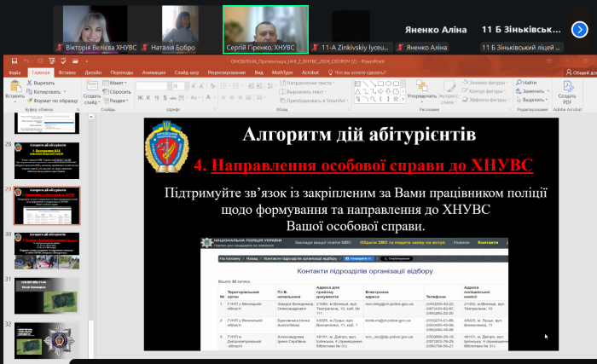Click the Общий доступ share button
597x364 pixels.
(582, 72)
